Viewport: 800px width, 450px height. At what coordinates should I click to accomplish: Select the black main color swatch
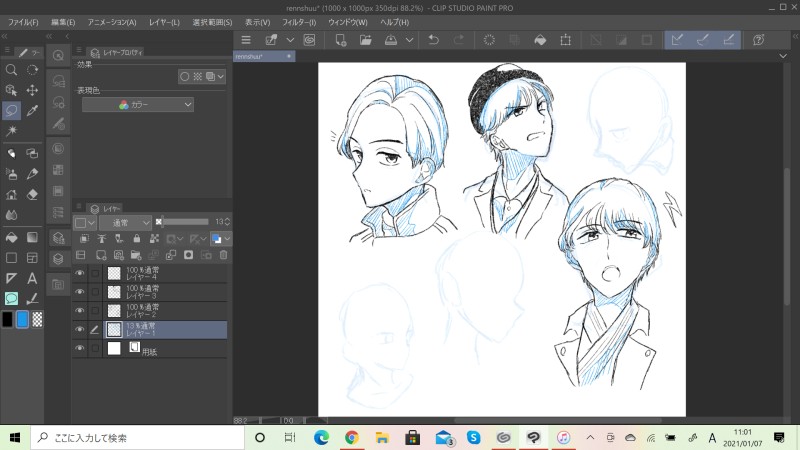(x=7, y=319)
